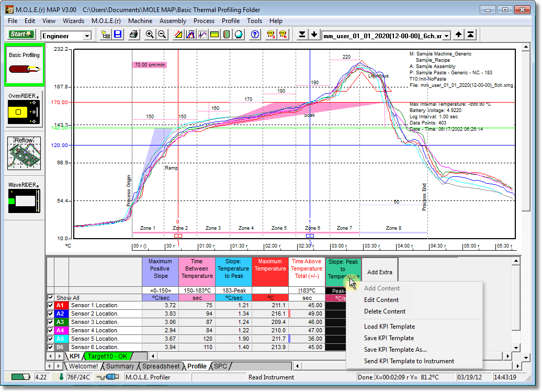Click the blue globe toolbar icon
This screenshot has height=392, width=542.
[239, 35]
